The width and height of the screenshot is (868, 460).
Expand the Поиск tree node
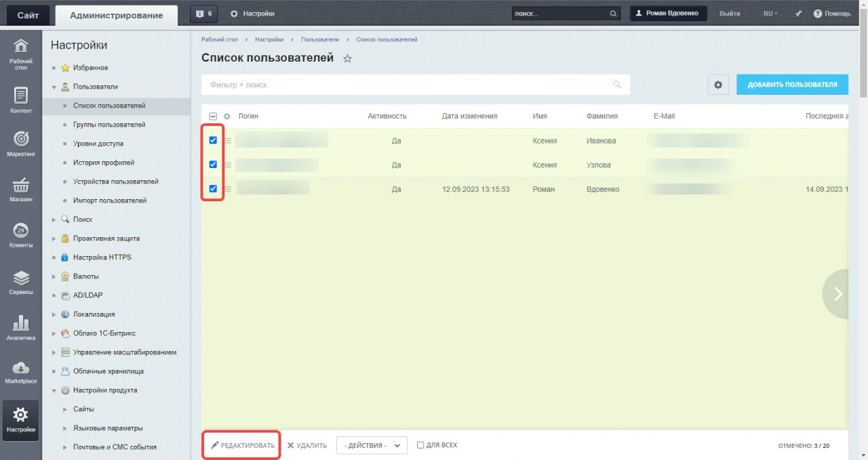54,219
